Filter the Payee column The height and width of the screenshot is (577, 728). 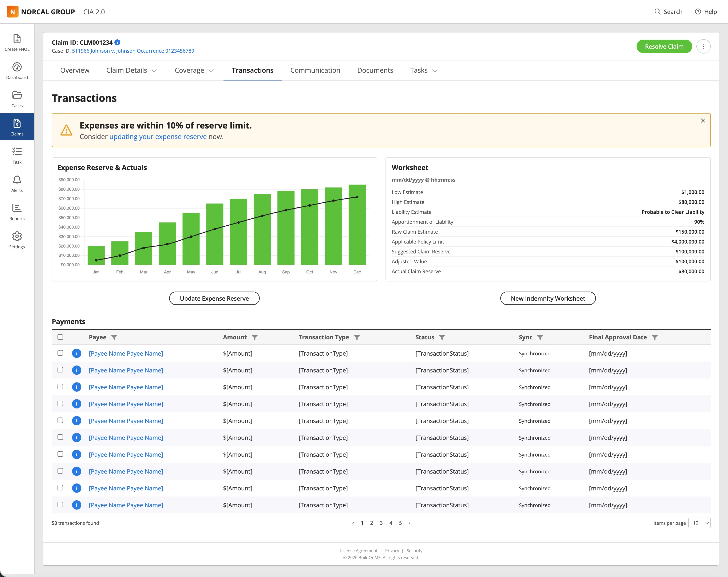click(114, 337)
